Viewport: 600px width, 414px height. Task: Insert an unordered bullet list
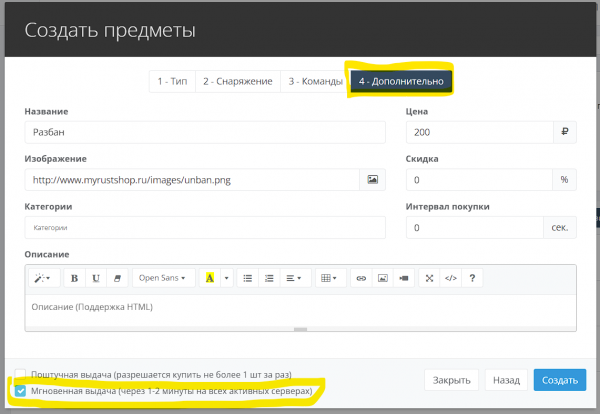247,278
